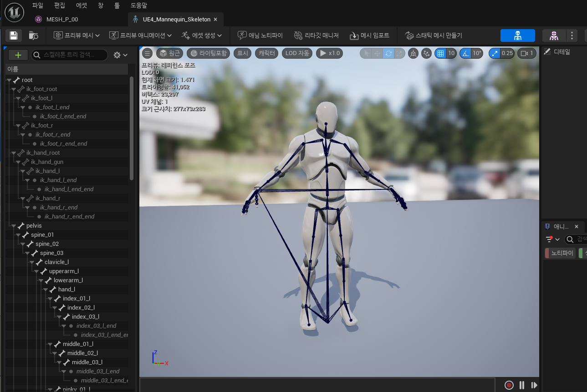The height and width of the screenshot is (392, 587).
Task: Switch to pink Skeletal Mesh mode icon
Action: click(x=554, y=36)
